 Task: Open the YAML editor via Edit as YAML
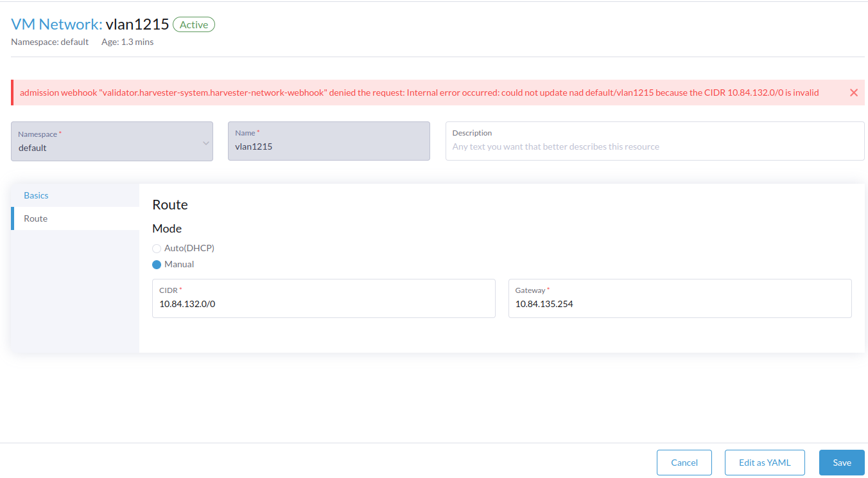tap(765, 462)
